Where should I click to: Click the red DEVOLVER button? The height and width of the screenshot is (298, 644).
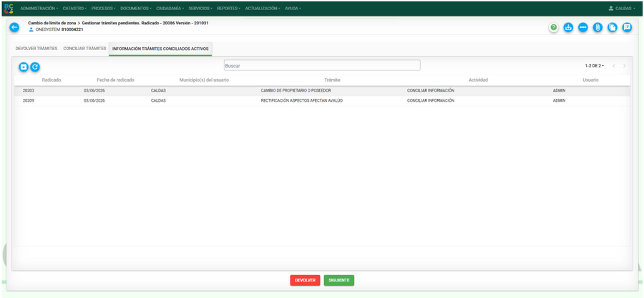coord(305,280)
